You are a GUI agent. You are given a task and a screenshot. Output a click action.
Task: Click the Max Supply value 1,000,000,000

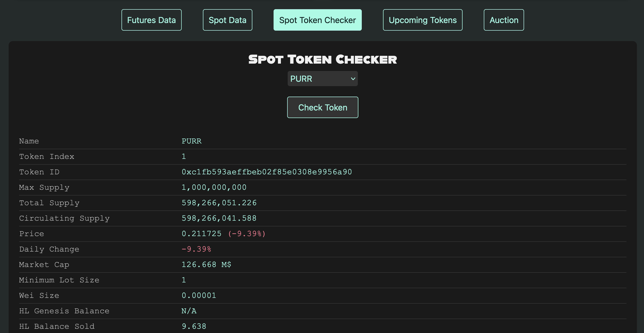[x=214, y=187]
